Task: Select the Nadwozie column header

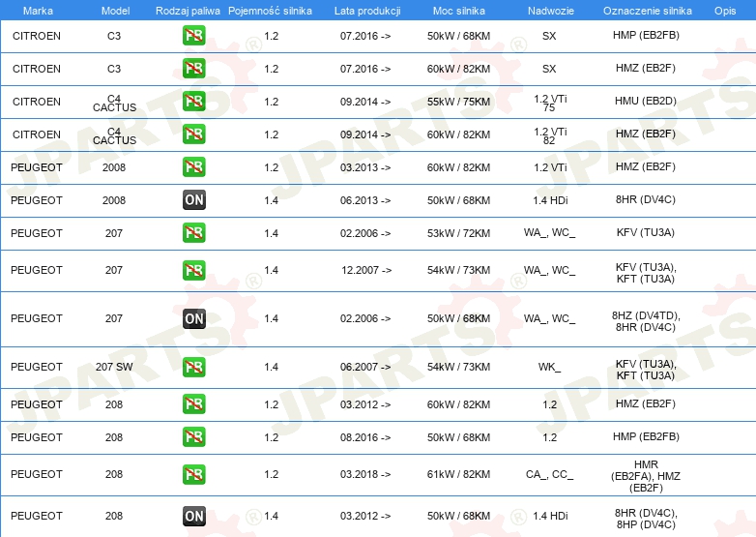Action: (549, 10)
